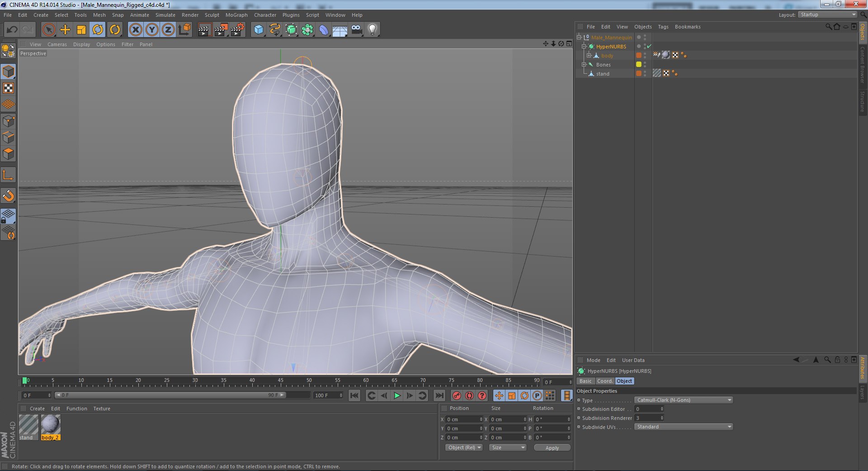Open Edit Render Settings icon
The image size is (868, 471).
[237, 30]
